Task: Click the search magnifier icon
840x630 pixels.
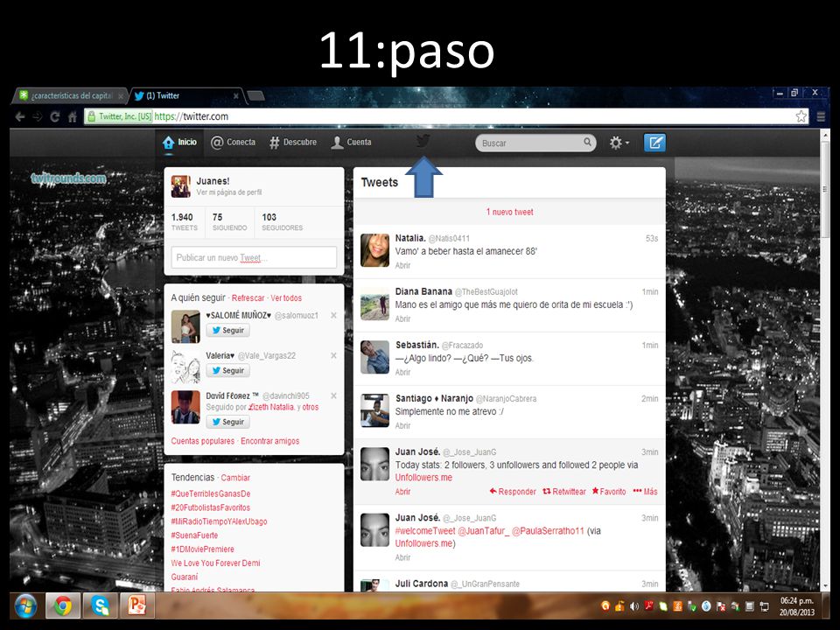Action: tap(587, 142)
